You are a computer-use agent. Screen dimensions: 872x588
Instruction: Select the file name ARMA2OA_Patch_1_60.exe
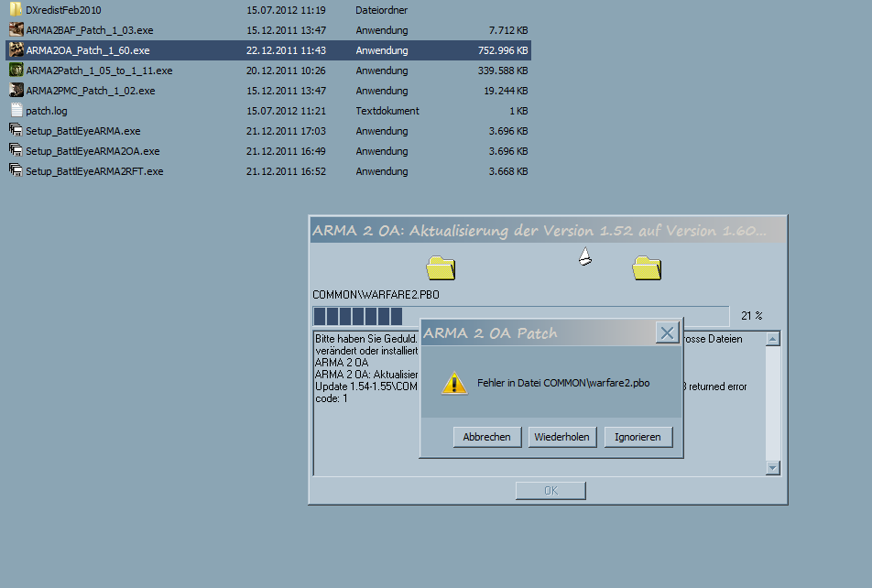(x=88, y=50)
